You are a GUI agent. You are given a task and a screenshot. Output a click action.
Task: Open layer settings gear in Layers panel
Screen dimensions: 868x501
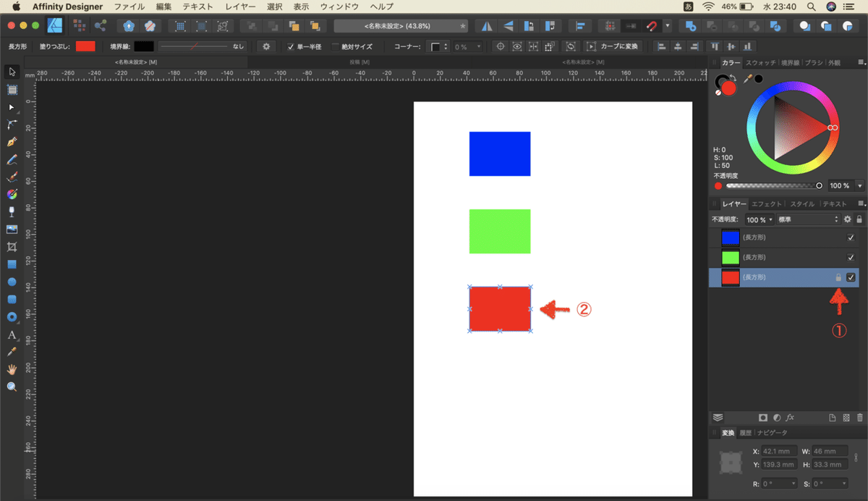[848, 219]
